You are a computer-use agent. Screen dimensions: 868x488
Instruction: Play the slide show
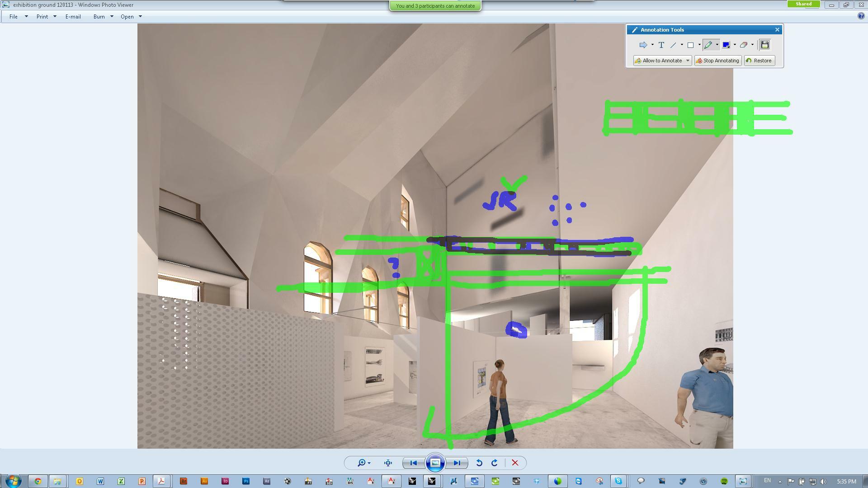click(x=435, y=463)
